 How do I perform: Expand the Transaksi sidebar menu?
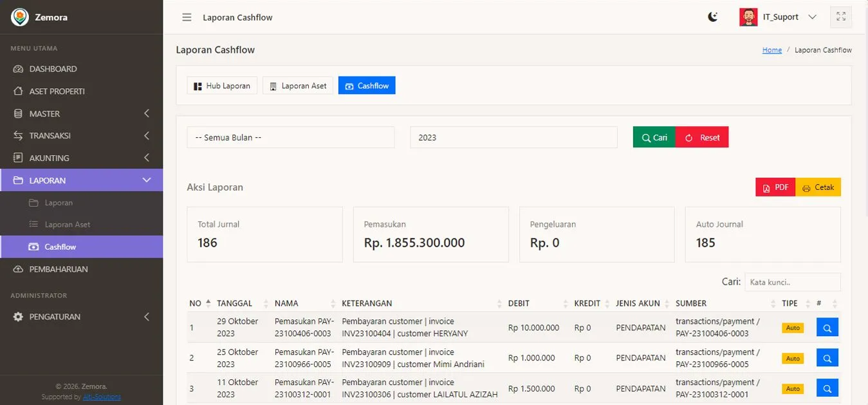point(81,136)
